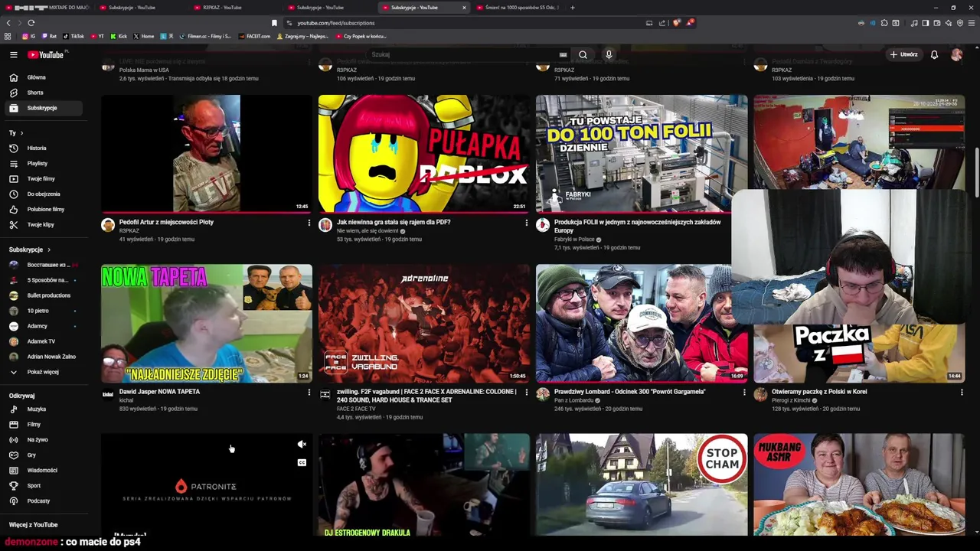Start voice search with microphone icon

coord(609,54)
